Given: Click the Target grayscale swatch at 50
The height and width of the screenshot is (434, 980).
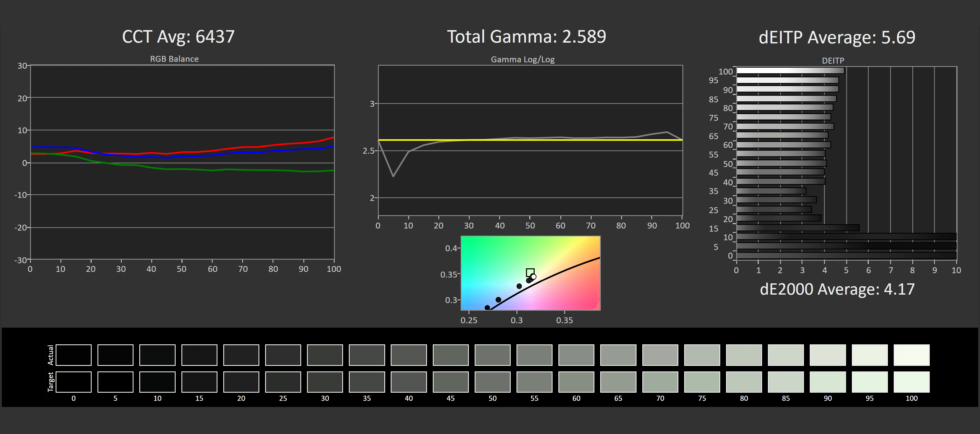Looking at the screenshot, I should click(492, 382).
